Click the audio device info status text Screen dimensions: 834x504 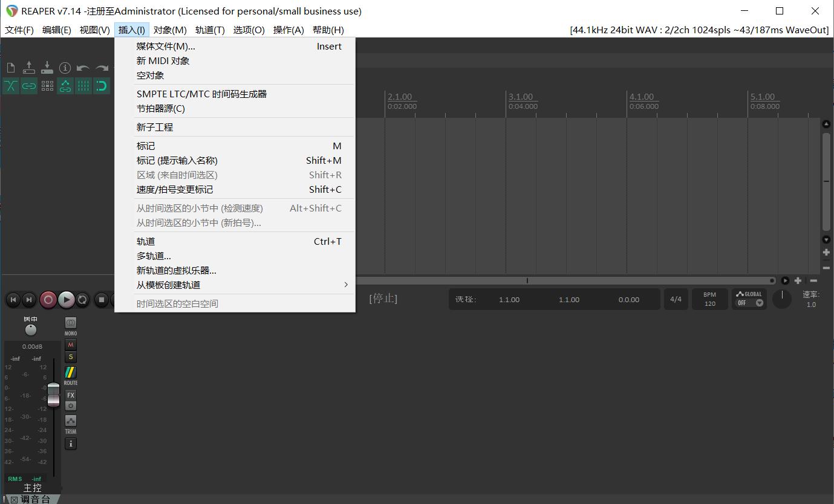699,30
